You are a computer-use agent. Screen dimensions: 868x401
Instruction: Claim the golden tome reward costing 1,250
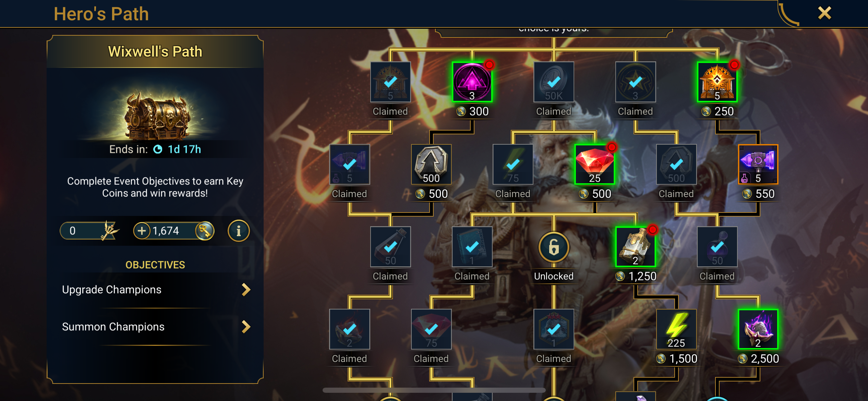click(636, 247)
